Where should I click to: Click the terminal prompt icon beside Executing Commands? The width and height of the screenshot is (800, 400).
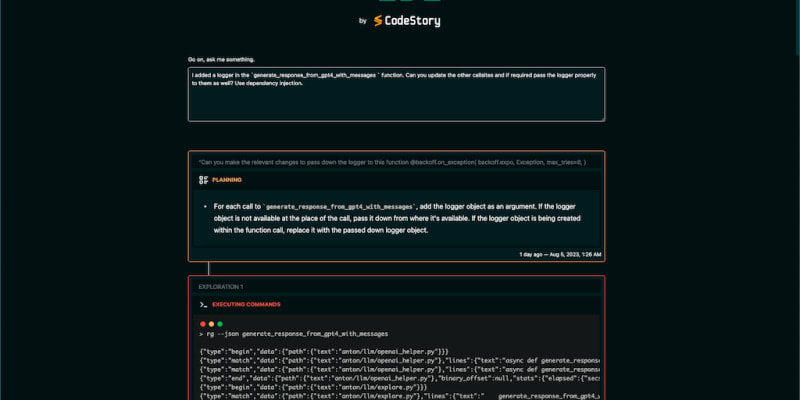(x=203, y=304)
